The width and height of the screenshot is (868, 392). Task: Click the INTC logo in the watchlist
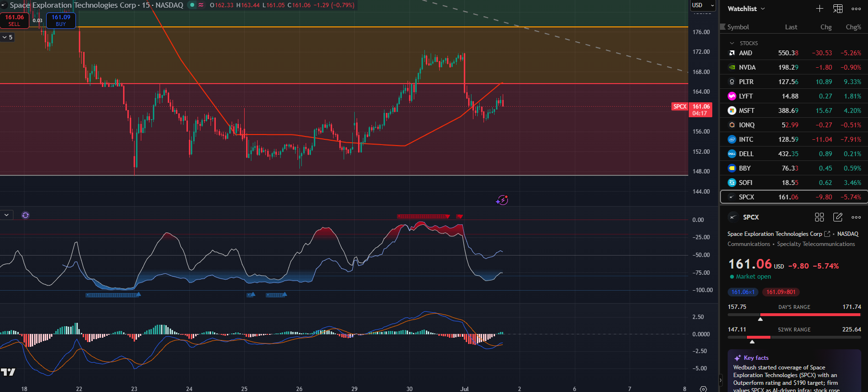[732, 139]
